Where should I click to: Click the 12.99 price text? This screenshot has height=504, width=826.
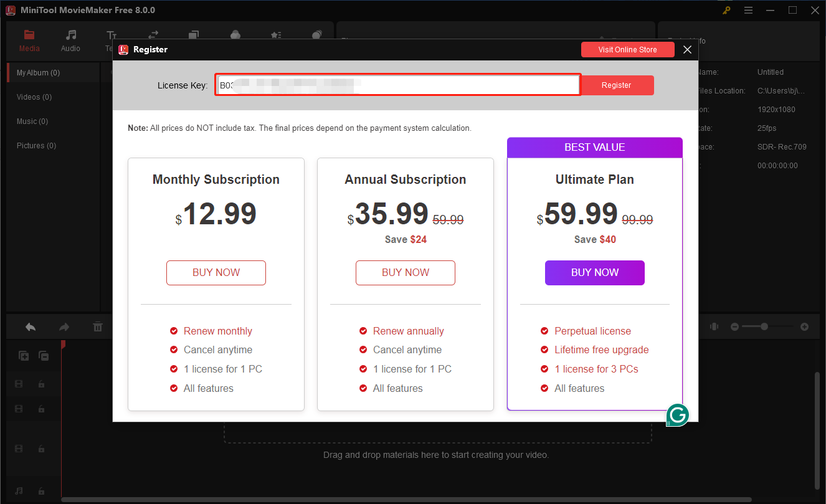(x=220, y=214)
